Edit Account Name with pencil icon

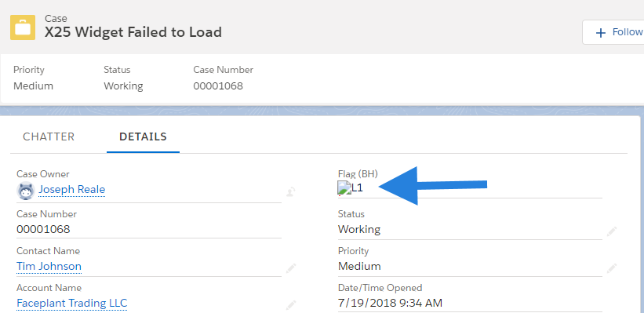point(291,305)
